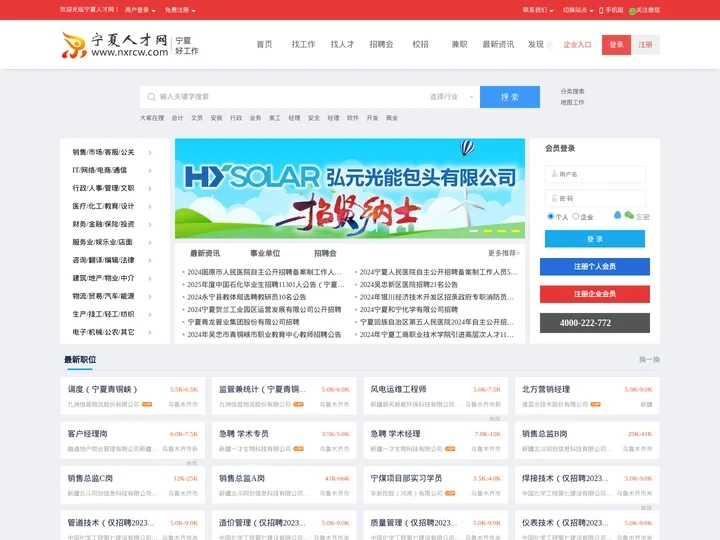The image size is (720, 540).
Task: Click the 忘密 forgot password link
Action: click(643, 217)
